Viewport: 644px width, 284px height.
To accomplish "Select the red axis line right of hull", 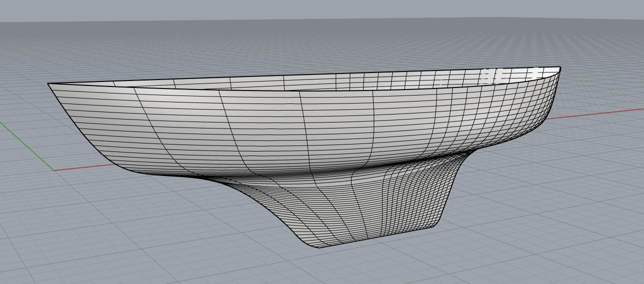I will 600,112.
